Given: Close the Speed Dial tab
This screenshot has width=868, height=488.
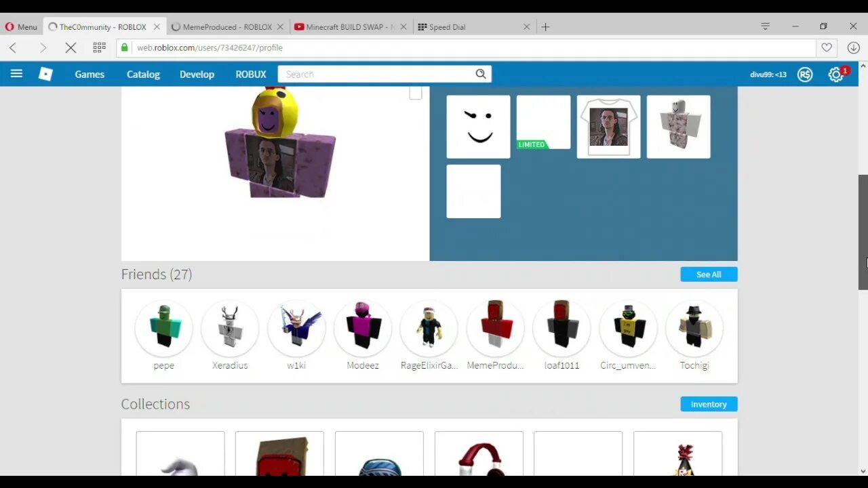Looking at the screenshot, I should coord(527,27).
